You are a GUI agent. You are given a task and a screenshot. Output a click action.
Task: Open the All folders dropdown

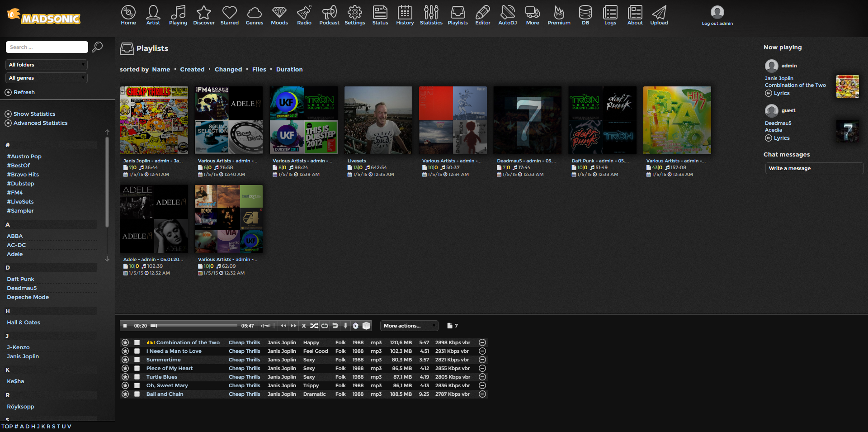pyautogui.click(x=47, y=65)
